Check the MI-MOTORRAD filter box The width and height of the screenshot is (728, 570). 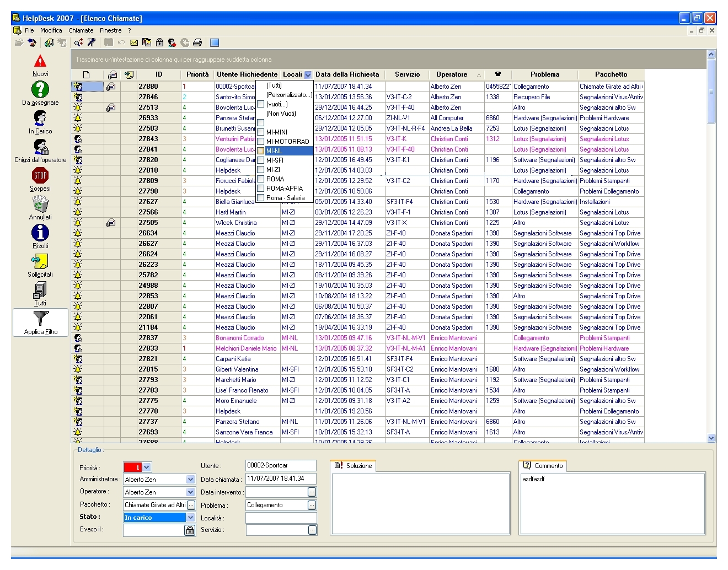pos(261,142)
